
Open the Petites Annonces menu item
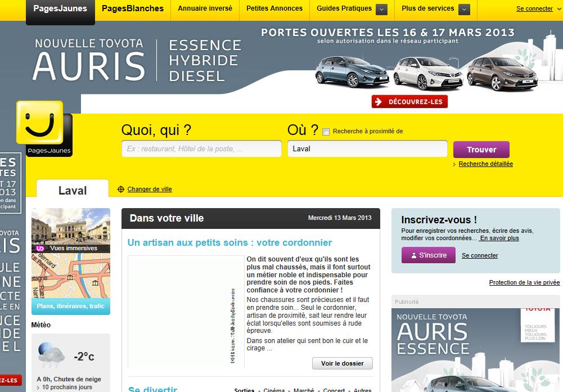point(274,9)
